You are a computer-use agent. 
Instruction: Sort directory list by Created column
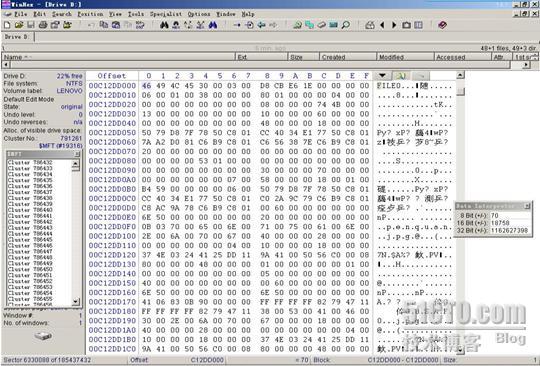click(x=348, y=57)
